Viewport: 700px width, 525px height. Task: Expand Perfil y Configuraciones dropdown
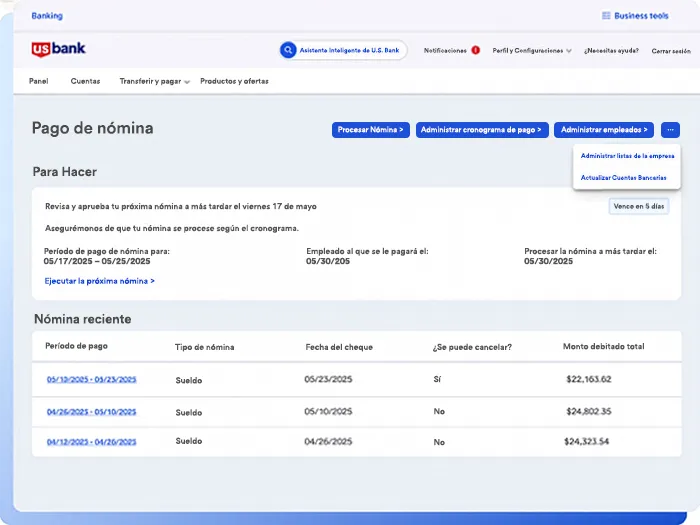coord(532,50)
